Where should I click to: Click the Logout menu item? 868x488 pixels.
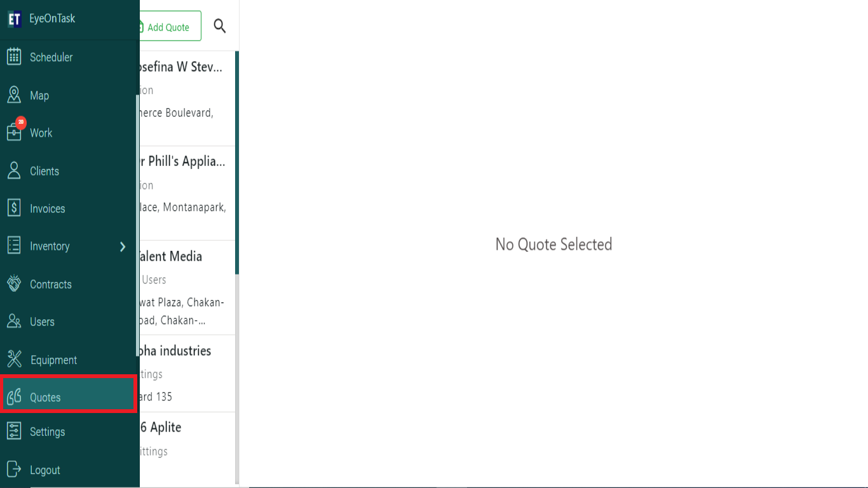coord(69,470)
